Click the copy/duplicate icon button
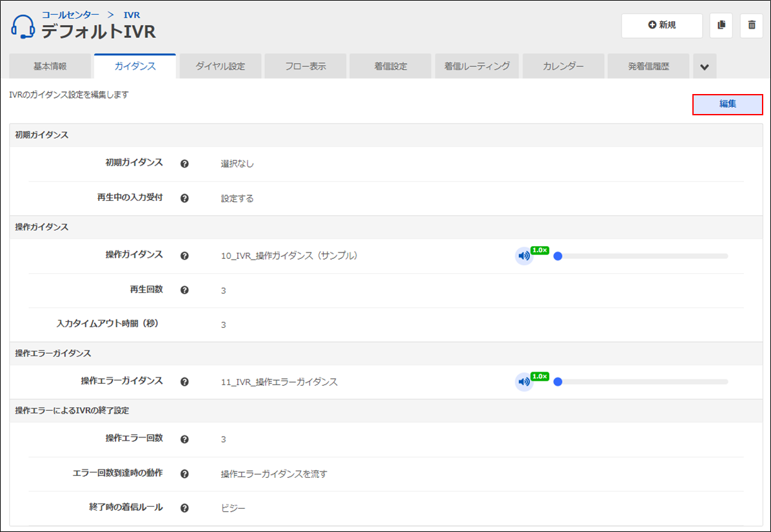 pyautogui.click(x=721, y=25)
